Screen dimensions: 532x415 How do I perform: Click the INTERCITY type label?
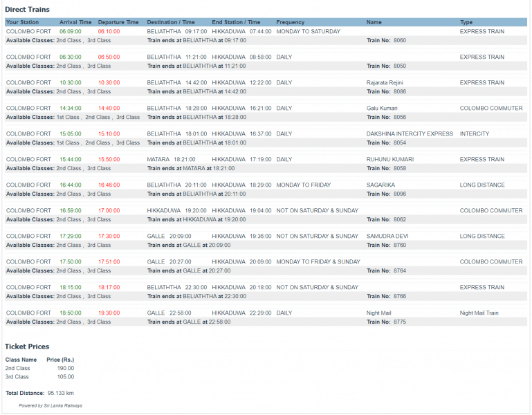[x=474, y=133]
